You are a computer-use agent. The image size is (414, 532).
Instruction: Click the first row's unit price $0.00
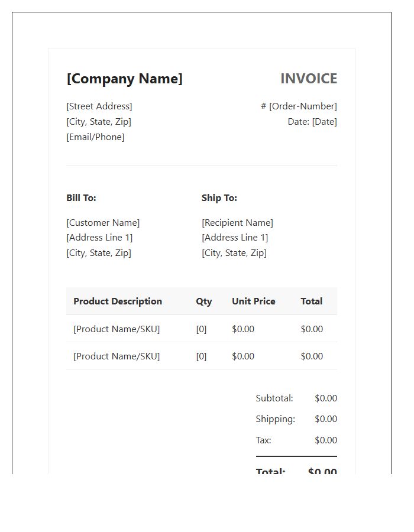coord(243,329)
